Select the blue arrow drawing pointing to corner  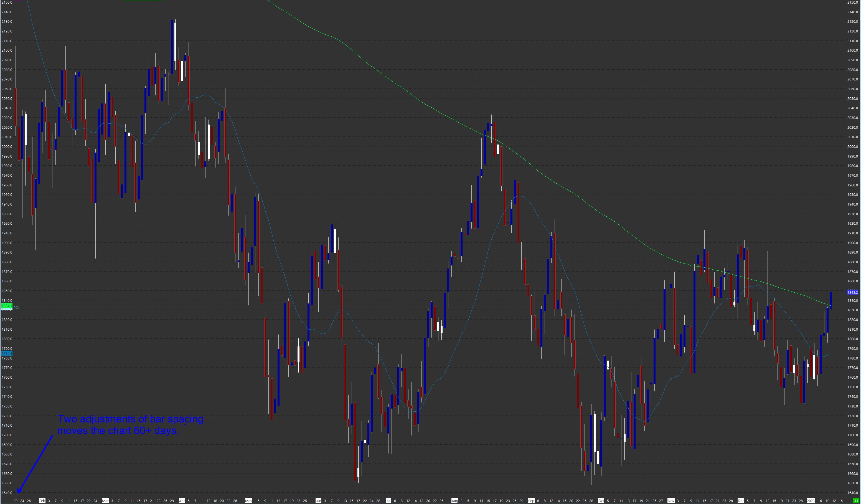click(x=35, y=464)
